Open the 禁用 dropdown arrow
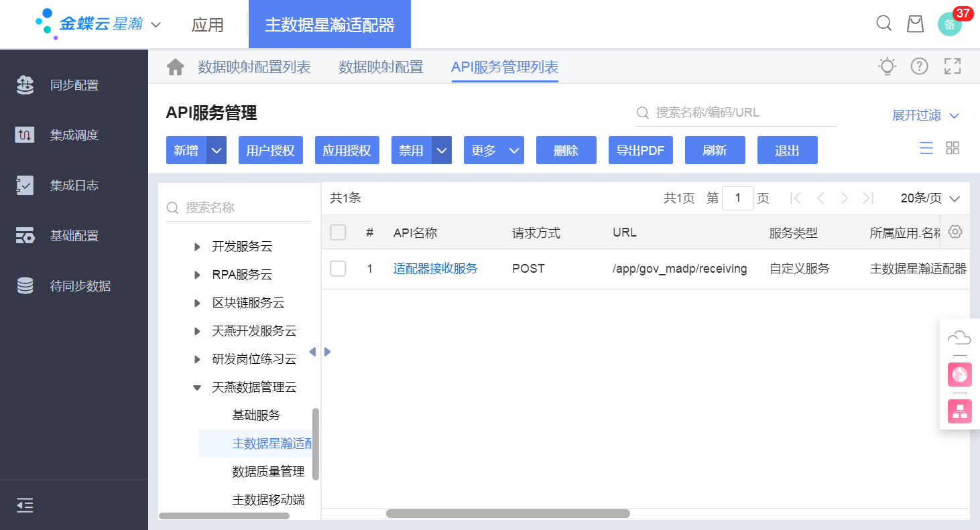 coord(442,150)
